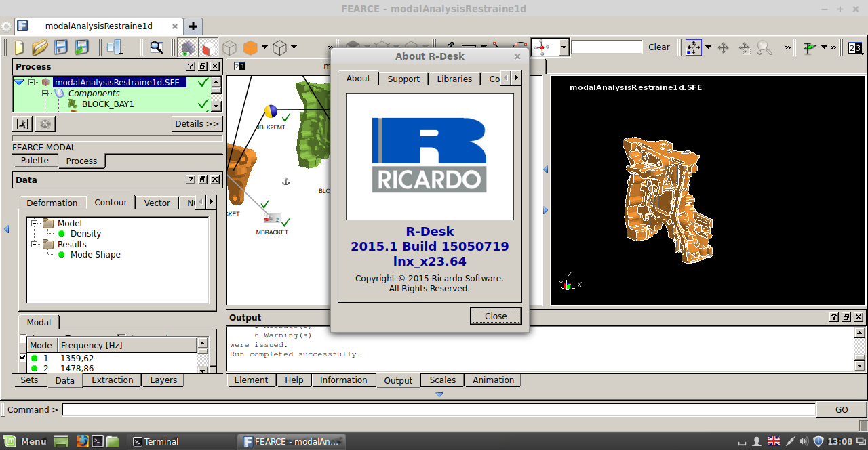Collapse modalAnalysisRestraine1d.SFE tree node
Image resolution: width=868 pixels, height=450 pixels.
click(31, 82)
